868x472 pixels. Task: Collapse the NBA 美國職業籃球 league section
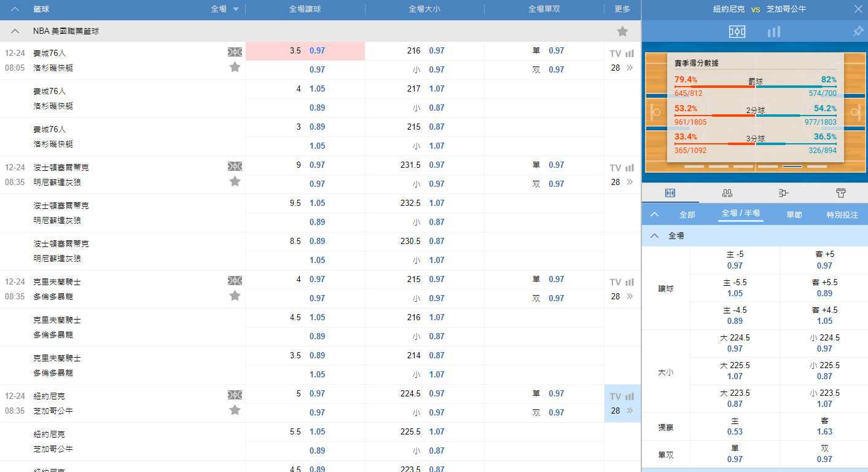15,31
